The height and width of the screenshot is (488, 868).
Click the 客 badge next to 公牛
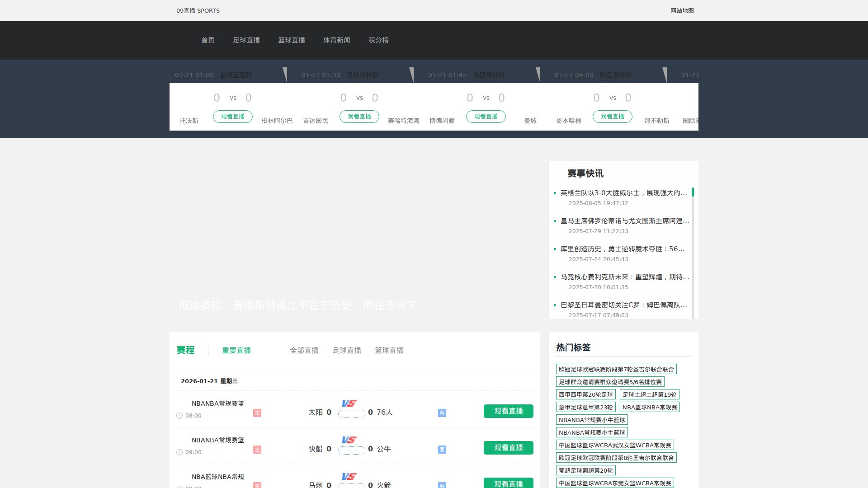coord(442,450)
